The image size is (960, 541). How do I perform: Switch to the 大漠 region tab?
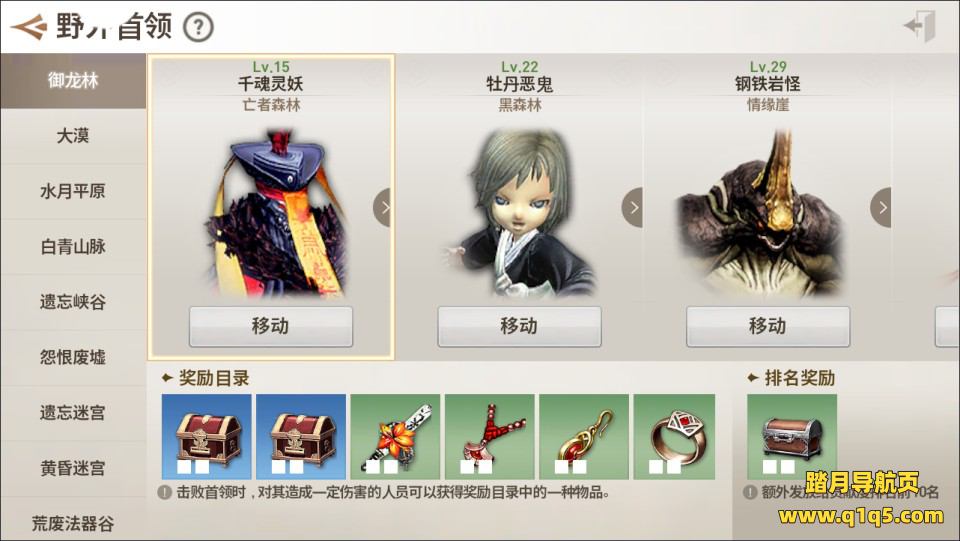coord(73,136)
